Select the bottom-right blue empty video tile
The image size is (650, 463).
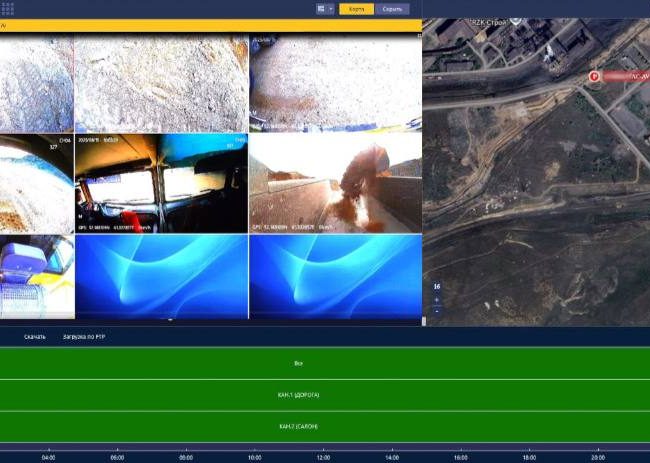[x=335, y=277]
